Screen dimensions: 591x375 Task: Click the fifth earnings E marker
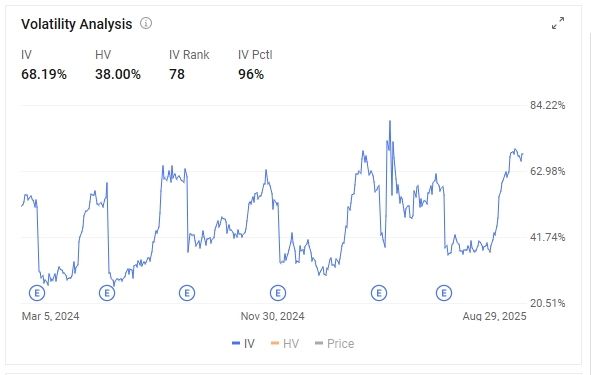[379, 293]
